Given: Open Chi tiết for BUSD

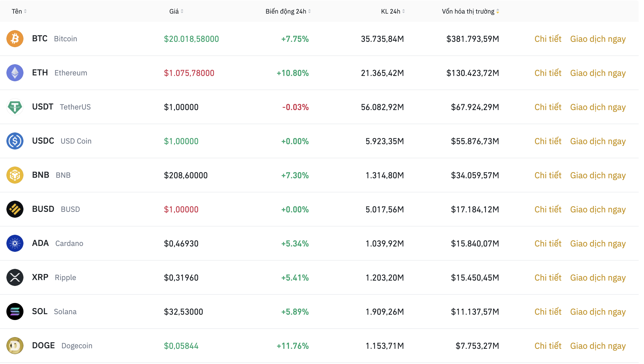Looking at the screenshot, I should coord(548,209).
